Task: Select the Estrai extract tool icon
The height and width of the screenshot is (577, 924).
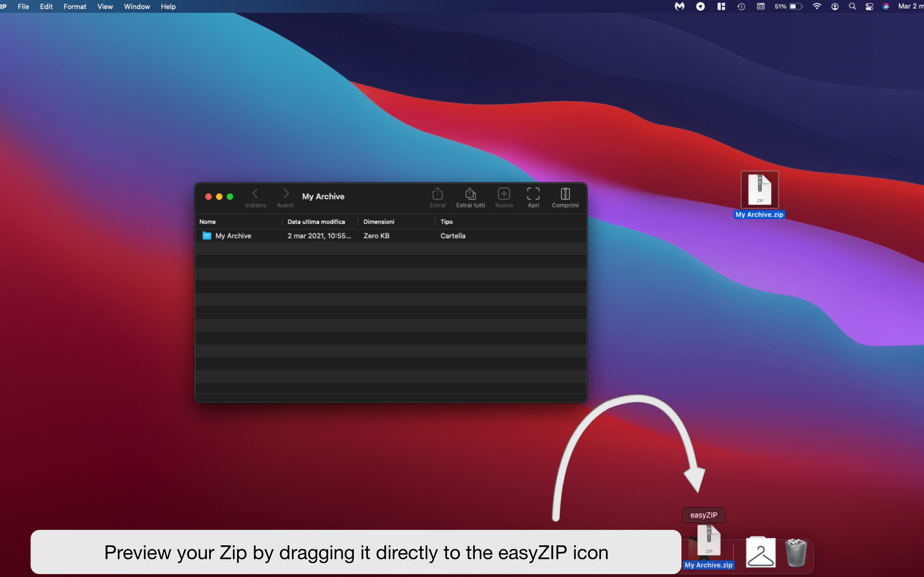Action: click(x=437, y=197)
